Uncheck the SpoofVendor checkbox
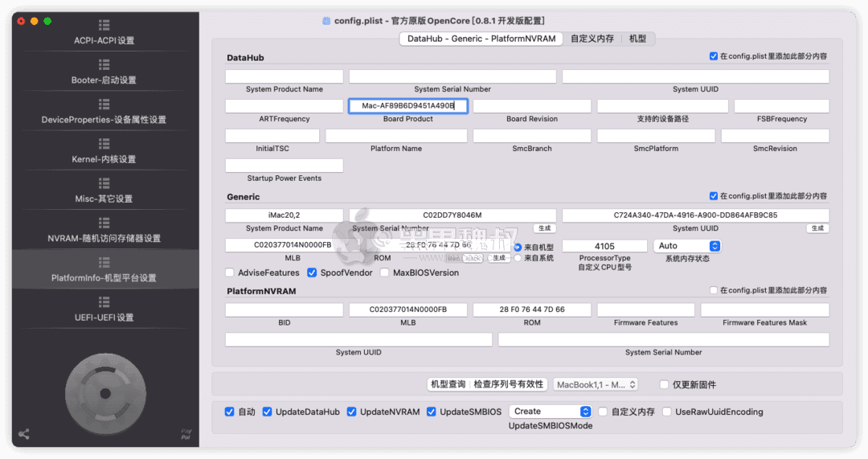This screenshot has width=868, height=459. coord(313,273)
